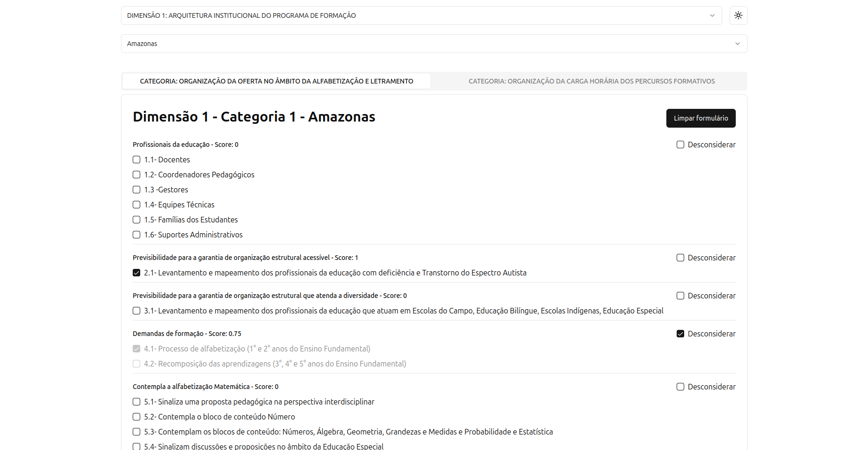Check 1.5- Famílias dos Estudantes
This screenshot has height=450, width=868.
pyautogui.click(x=136, y=220)
